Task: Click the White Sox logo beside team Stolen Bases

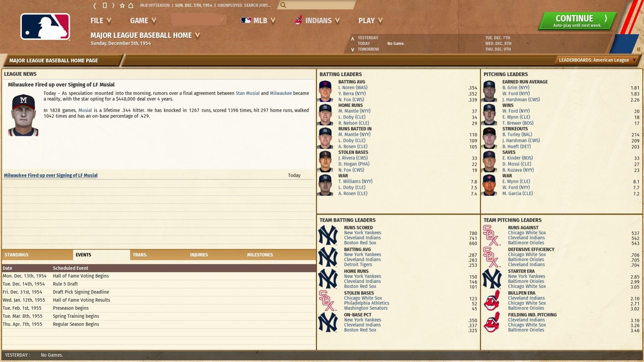Action: 327,301
